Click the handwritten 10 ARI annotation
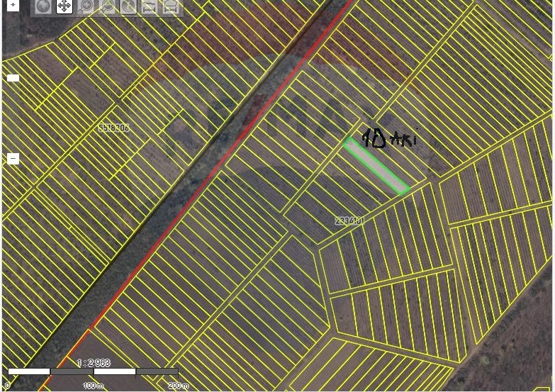 388,138
